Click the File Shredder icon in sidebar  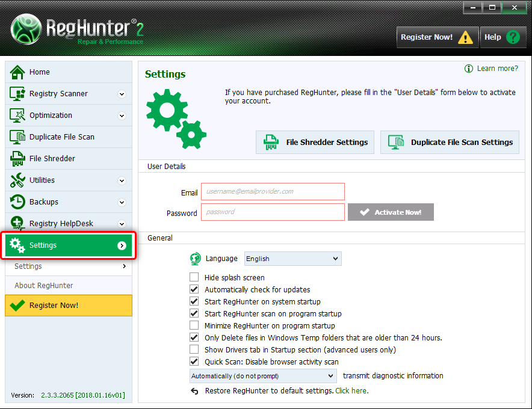pos(17,159)
